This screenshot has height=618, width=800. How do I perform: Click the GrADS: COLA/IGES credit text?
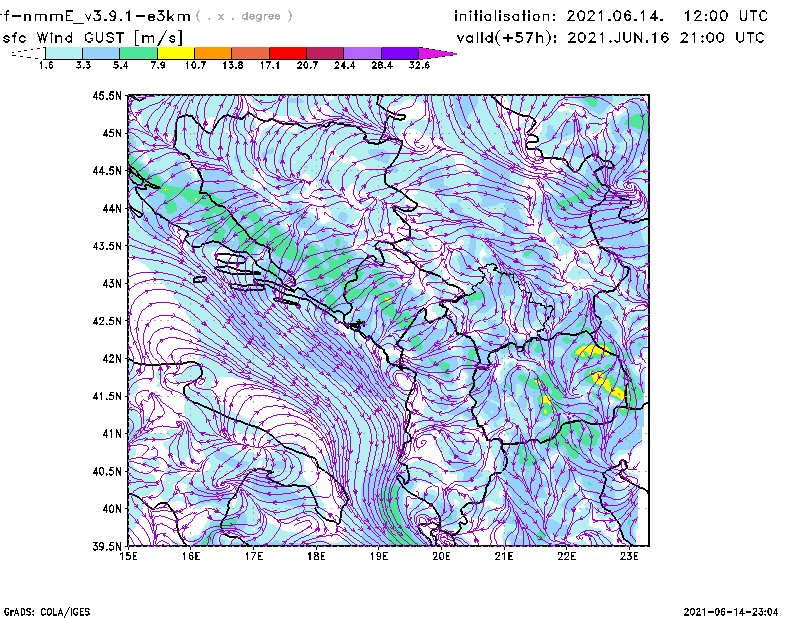[47, 612]
